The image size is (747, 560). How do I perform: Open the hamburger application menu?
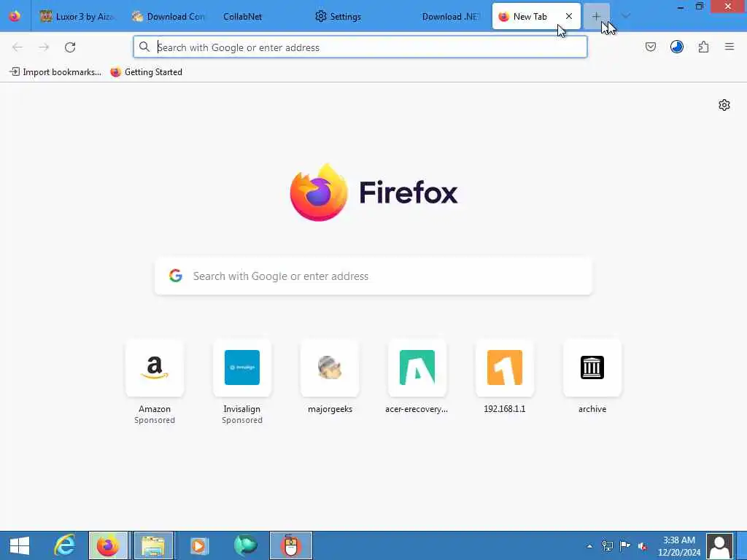click(729, 47)
